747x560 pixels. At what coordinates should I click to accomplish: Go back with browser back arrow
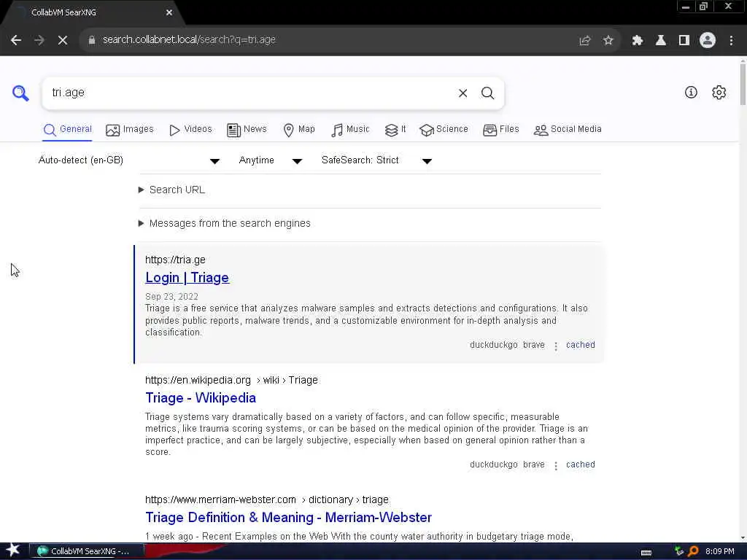16,40
